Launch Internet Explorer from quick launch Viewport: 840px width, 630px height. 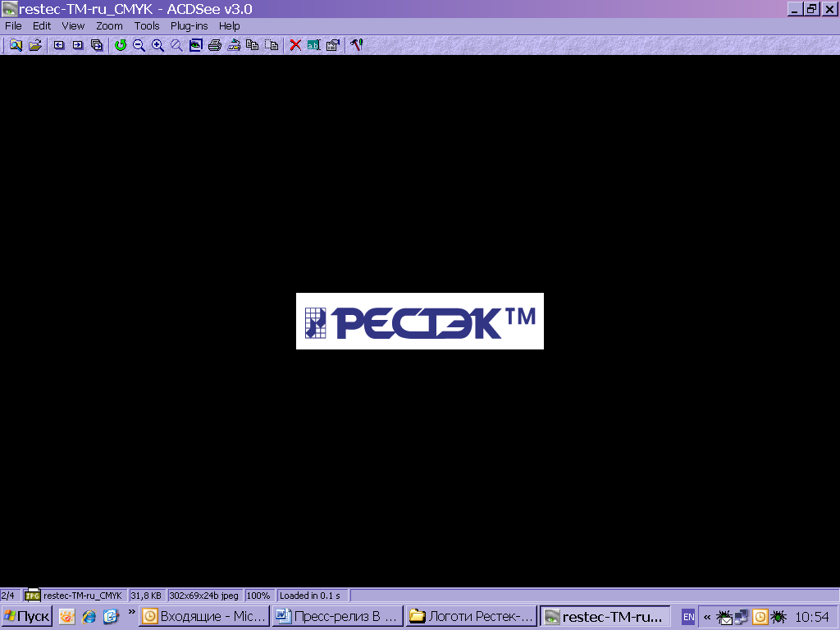[89, 617]
